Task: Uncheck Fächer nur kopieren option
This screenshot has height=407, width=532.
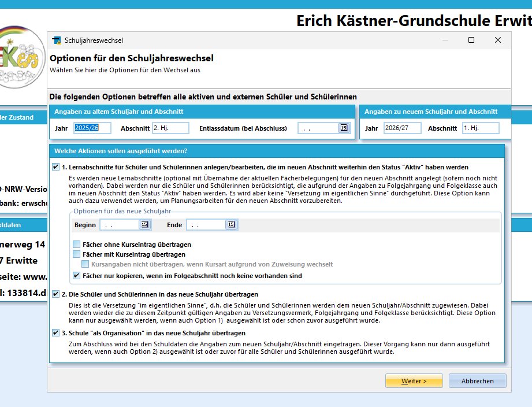Action: tap(77, 276)
